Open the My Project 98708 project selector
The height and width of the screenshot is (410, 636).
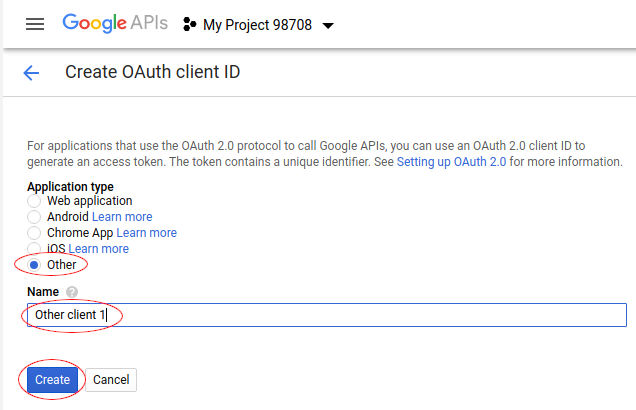click(258, 25)
